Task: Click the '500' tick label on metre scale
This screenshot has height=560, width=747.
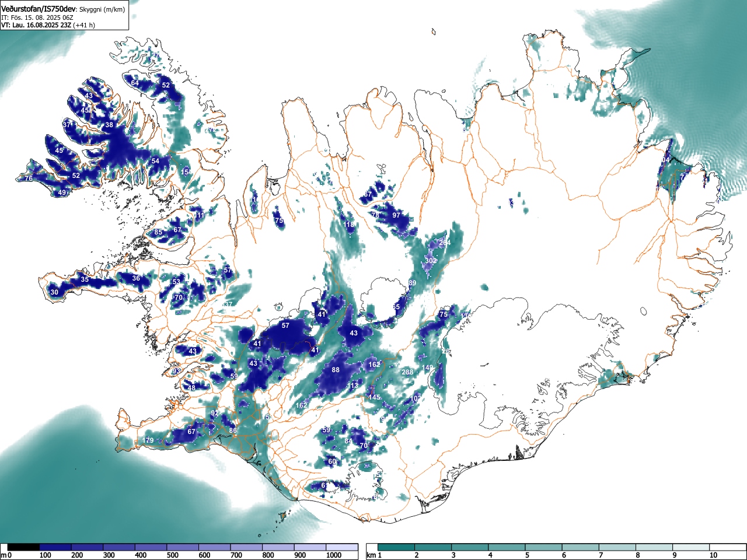Action: pos(172,555)
